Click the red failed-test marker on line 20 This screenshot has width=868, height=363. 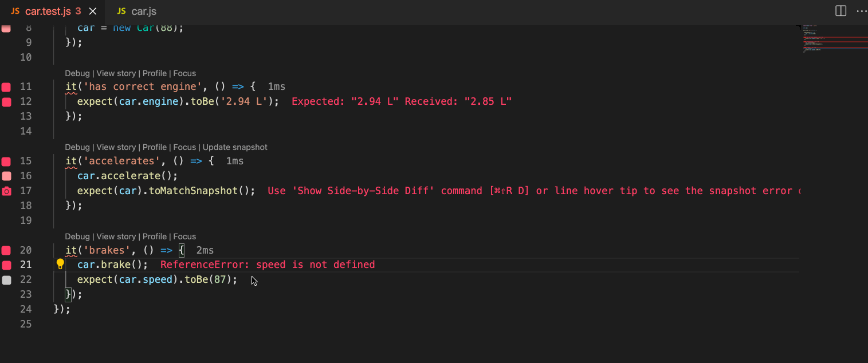click(6, 250)
